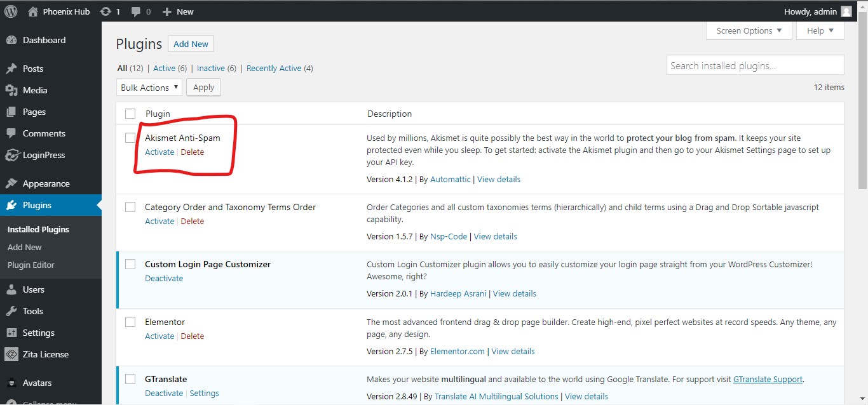
Task: Filter plugins by Recently Active
Action: point(280,68)
